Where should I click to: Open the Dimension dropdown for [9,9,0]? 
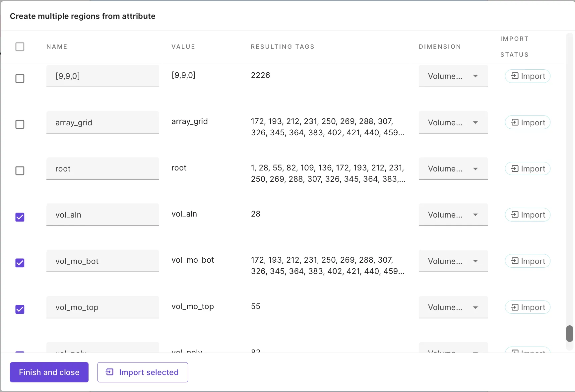453,76
